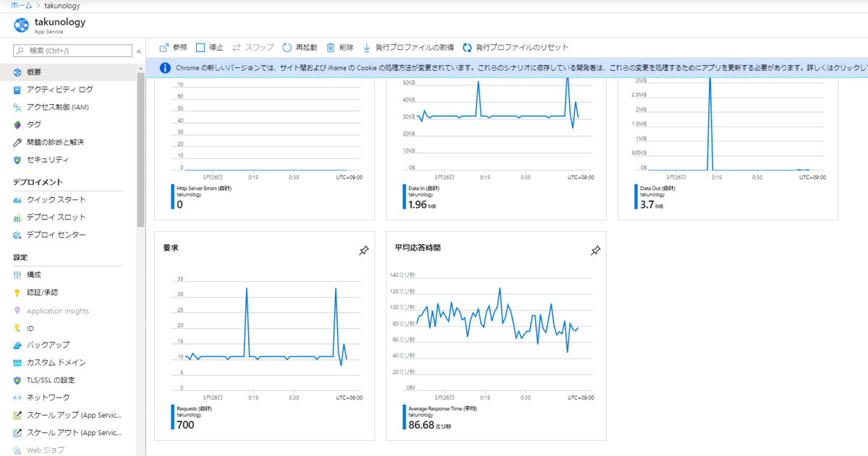This screenshot has height=456, width=868.
Task: Click the takunology App Service logo icon
Action: [x=21, y=25]
